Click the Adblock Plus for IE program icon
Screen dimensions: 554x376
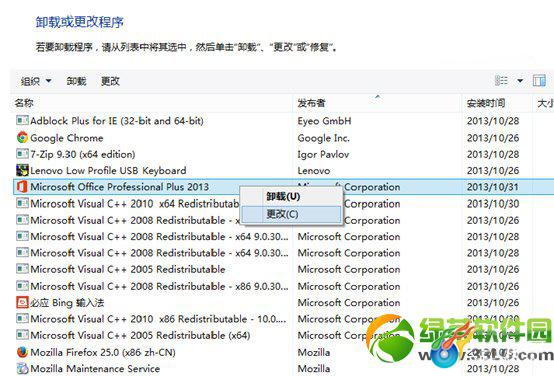(22, 121)
